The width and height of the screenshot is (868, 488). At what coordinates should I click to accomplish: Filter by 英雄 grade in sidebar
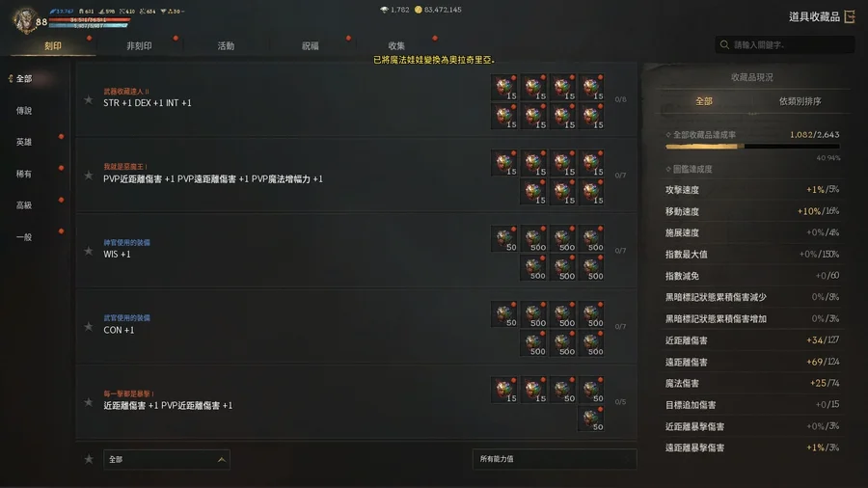point(24,142)
